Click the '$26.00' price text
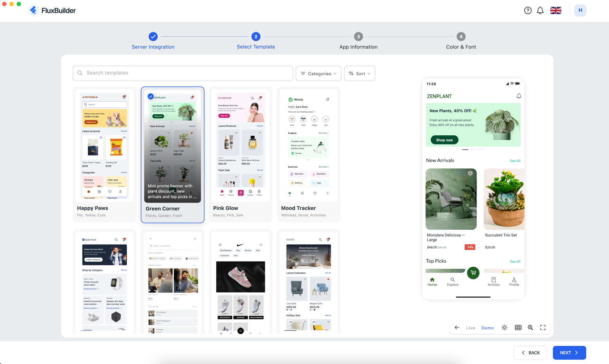The image size is (609, 364). (490, 247)
